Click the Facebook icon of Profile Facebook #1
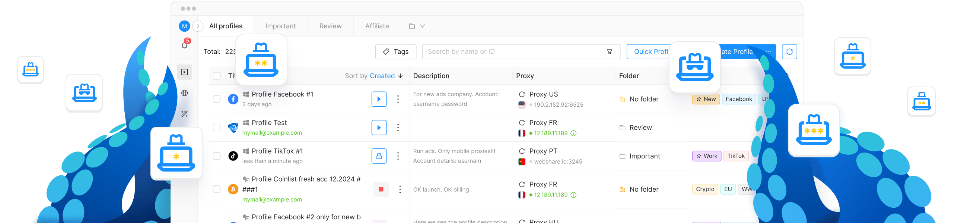Screen dimensions: 980x223 tap(233, 99)
